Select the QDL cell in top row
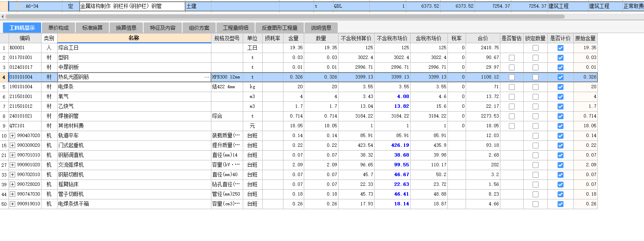The image size is (644, 241). pos(351,6)
